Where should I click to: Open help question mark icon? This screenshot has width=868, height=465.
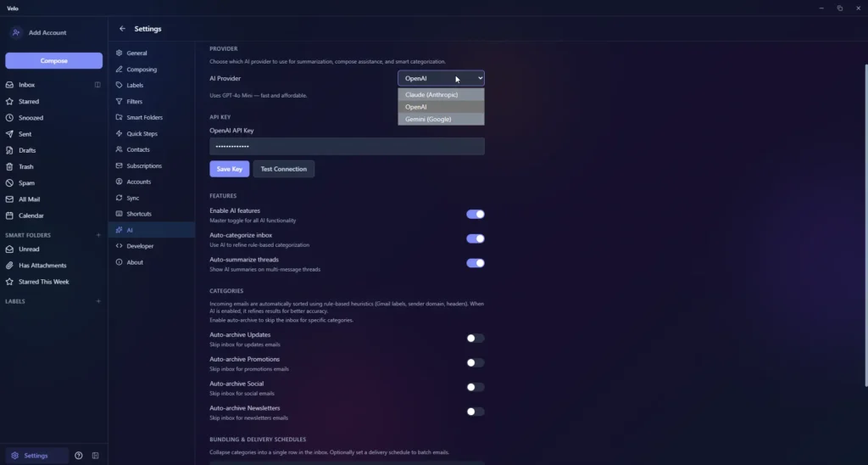tap(79, 456)
